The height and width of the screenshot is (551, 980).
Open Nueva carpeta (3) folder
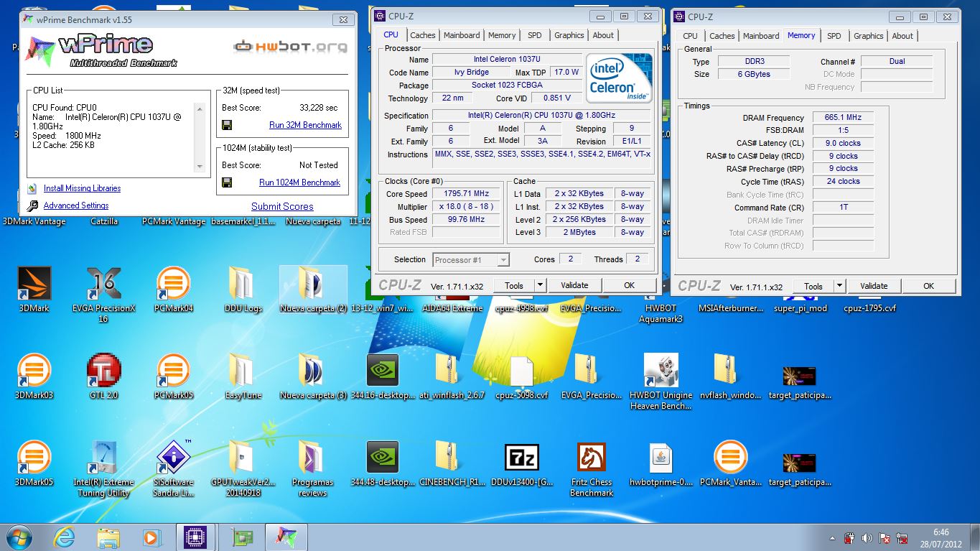pyautogui.click(x=313, y=376)
